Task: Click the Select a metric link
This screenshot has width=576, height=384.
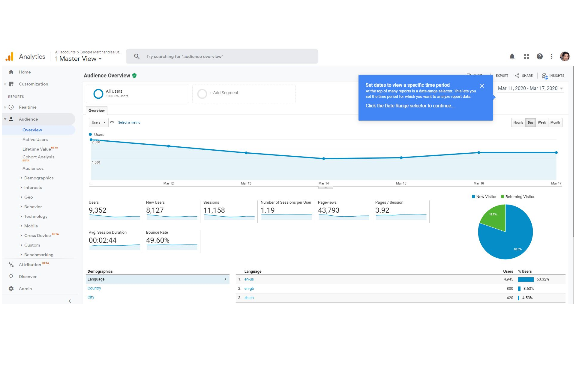Action: click(129, 123)
